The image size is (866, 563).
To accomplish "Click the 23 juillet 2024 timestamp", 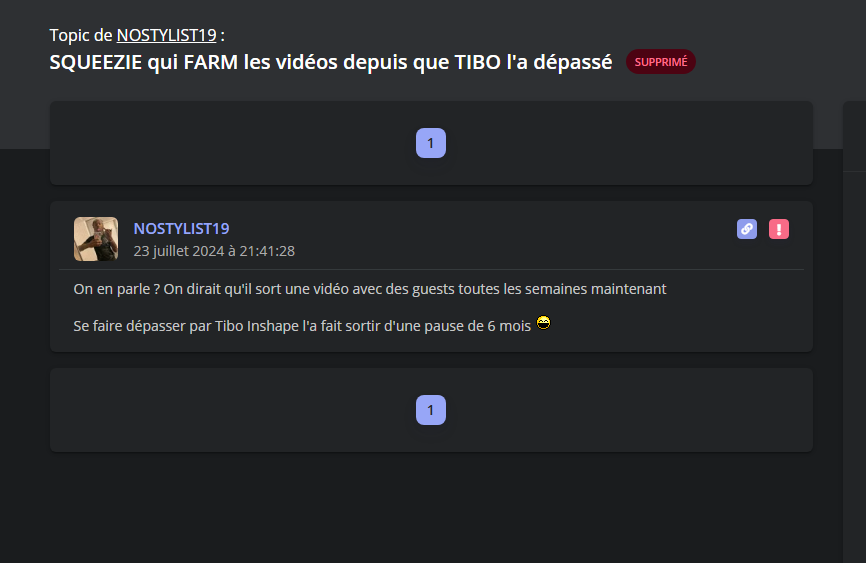I will pyautogui.click(x=214, y=251).
